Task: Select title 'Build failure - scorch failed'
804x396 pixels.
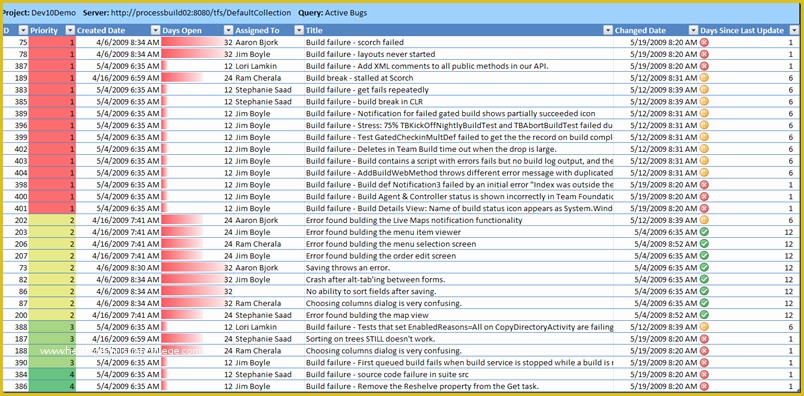Action: (355, 43)
